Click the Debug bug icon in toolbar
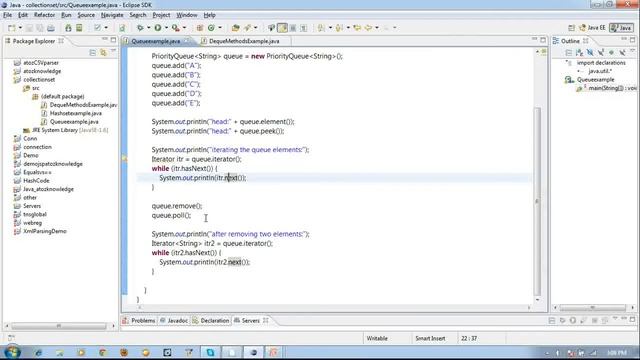This screenshot has height=360, width=640. (140, 28)
